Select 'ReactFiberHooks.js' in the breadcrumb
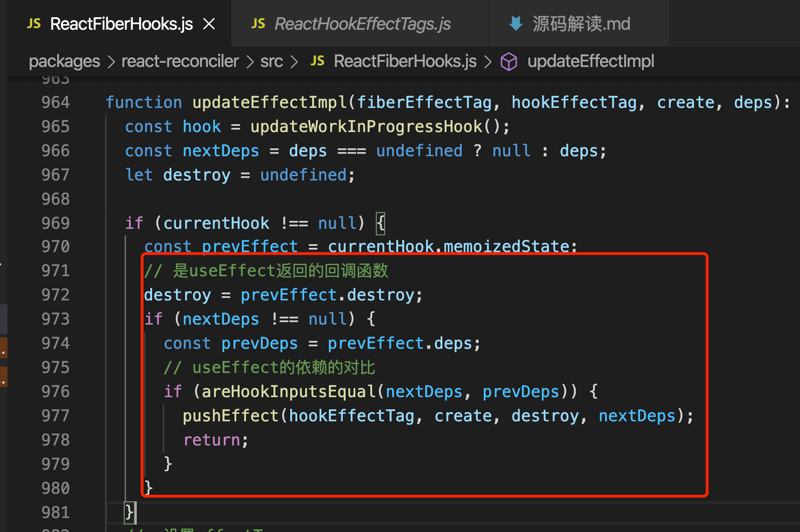The width and height of the screenshot is (800, 532). coord(405,61)
